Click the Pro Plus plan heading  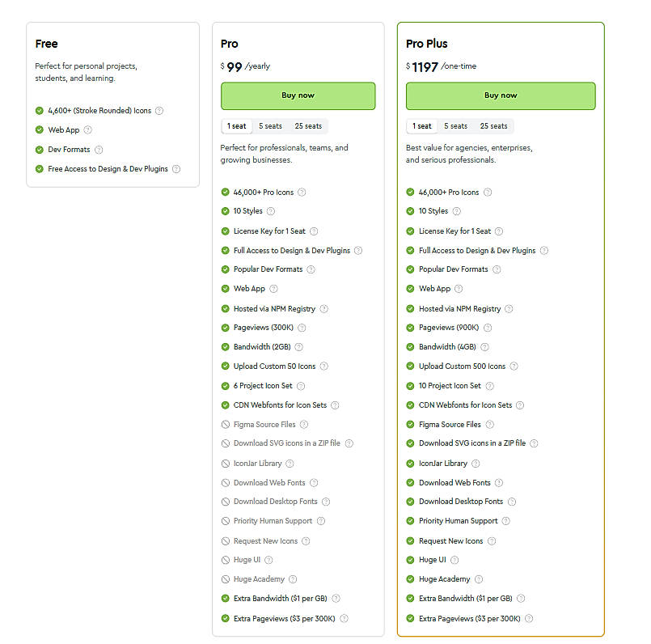point(427,44)
